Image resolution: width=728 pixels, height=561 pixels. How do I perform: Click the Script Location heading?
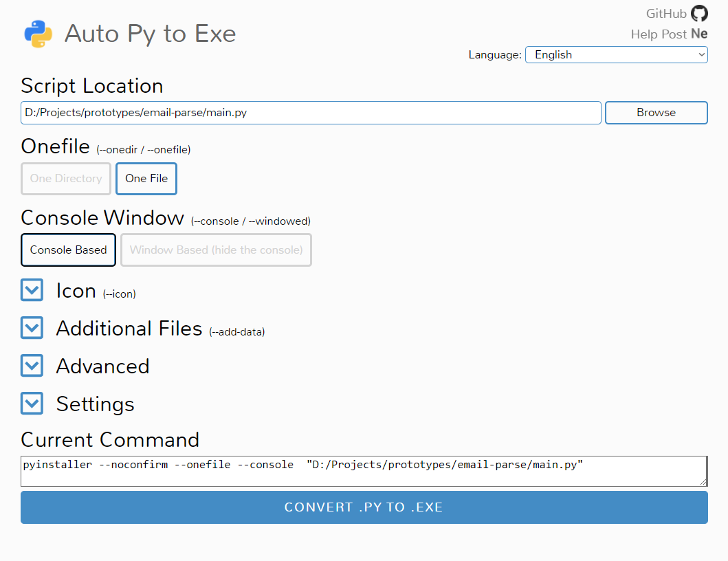tap(92, 87)
